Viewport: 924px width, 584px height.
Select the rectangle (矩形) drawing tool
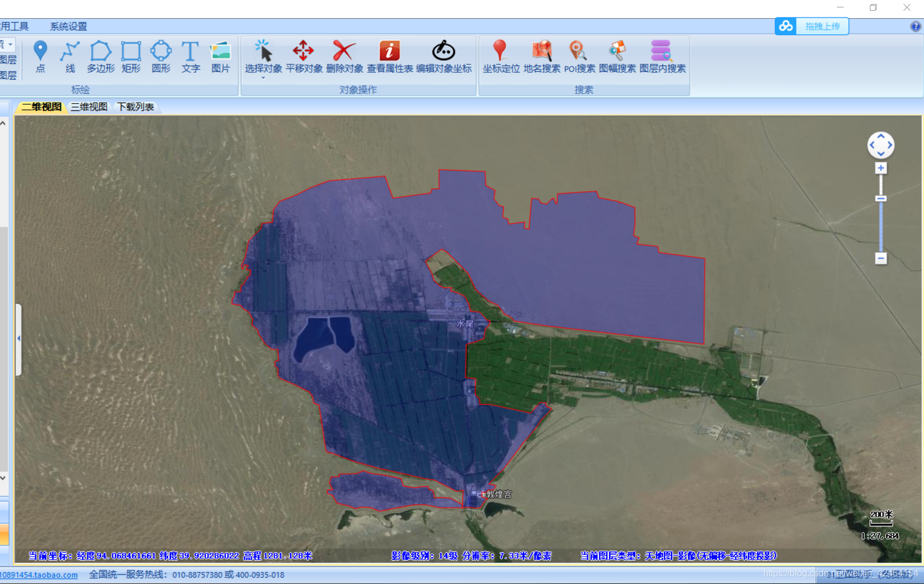(x=131, y=57)
